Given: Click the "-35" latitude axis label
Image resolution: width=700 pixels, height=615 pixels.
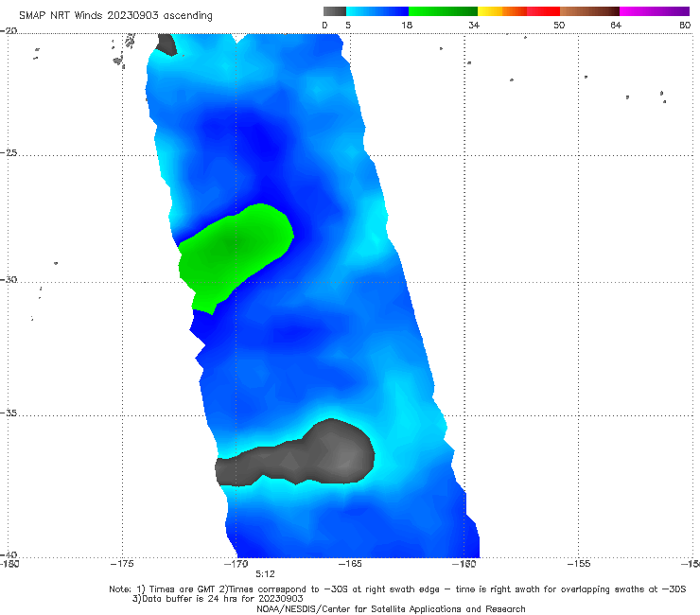Looking at the screenshot, I should (x=9, y=413).
